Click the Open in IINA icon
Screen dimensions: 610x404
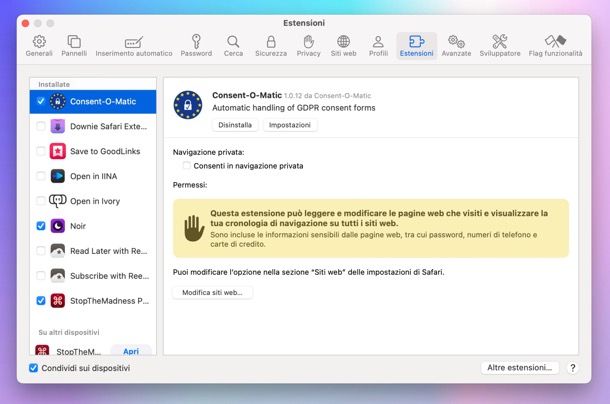(x=58, y=176)
